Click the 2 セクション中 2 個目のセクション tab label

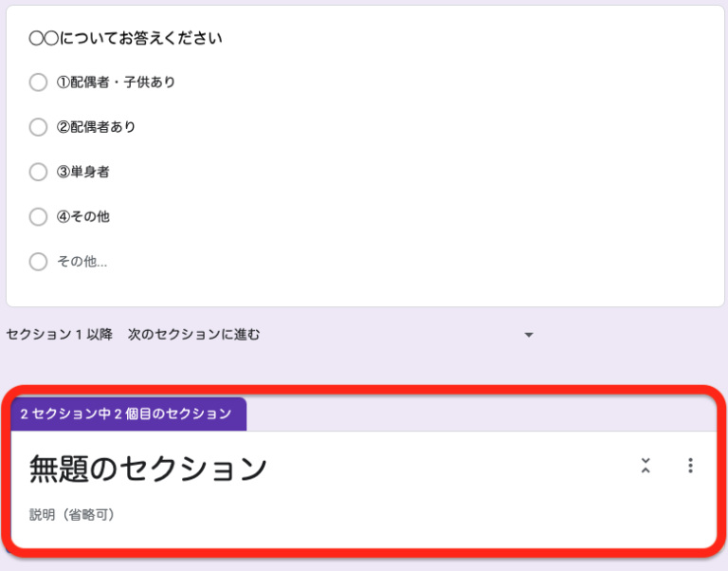coord(126,414)
